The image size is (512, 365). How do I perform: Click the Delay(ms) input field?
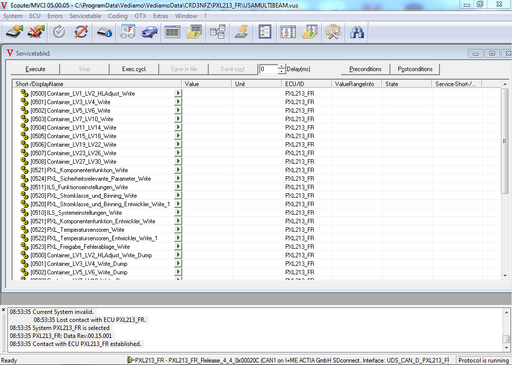[x=268, y=69]
